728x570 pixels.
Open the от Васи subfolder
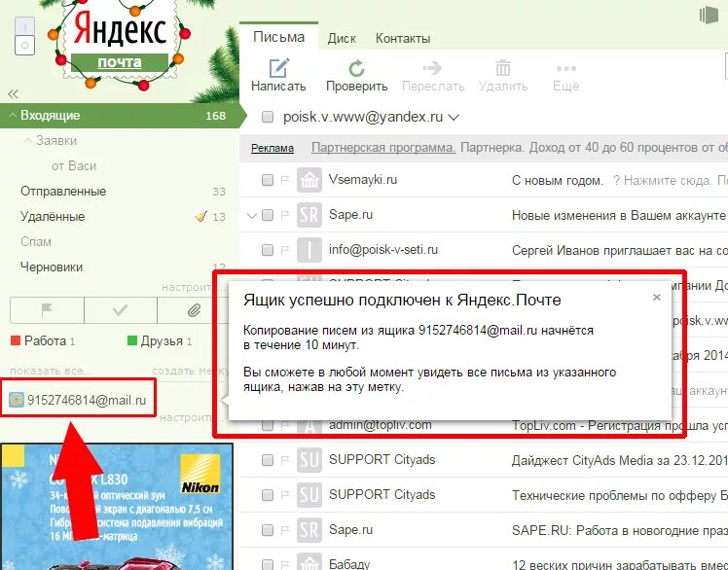click(x=74, y=165)
